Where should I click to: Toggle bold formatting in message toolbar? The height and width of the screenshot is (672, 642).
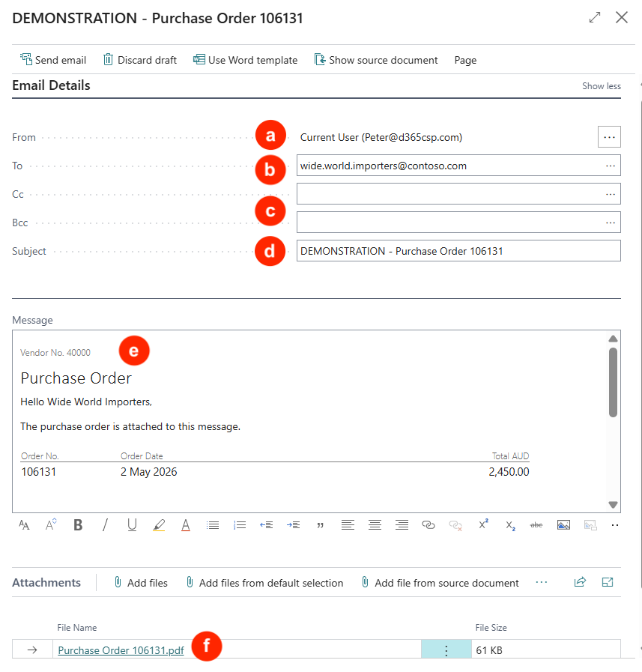coord(78,525)
